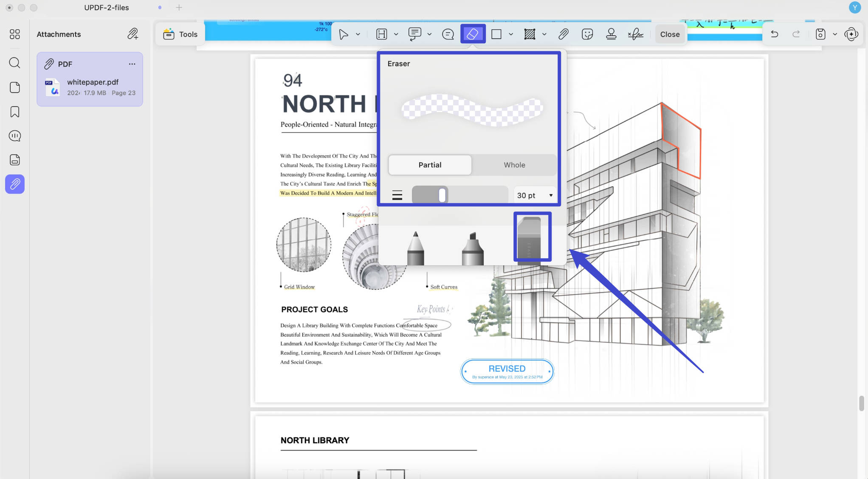Click the attach file paperclip tool
The image size is (868, 479).
point(564,34)
